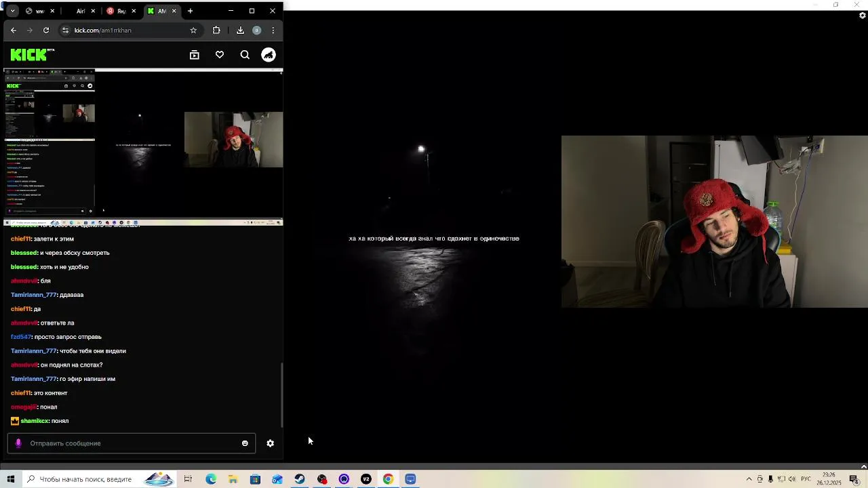
Task: Open Kick following heart icon
Action: point(220,55)
